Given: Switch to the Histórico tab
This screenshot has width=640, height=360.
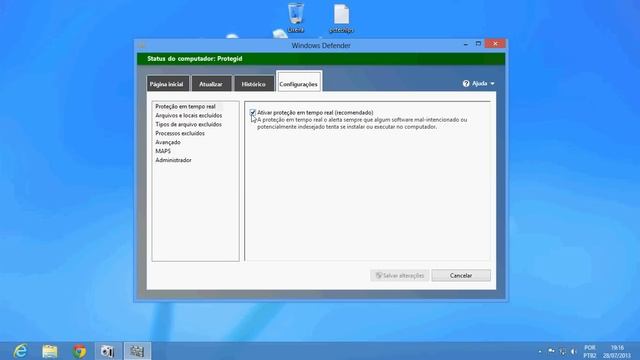Looking at the screenshot, I should point(253,84).
